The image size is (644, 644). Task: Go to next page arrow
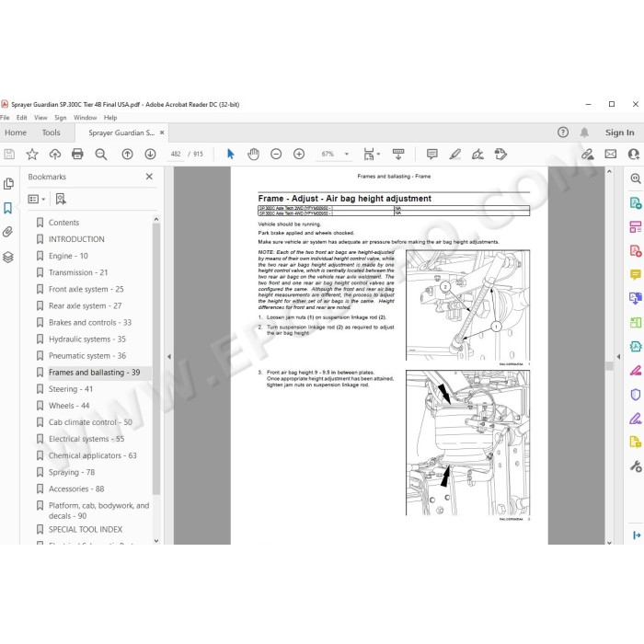coord(150,154)
